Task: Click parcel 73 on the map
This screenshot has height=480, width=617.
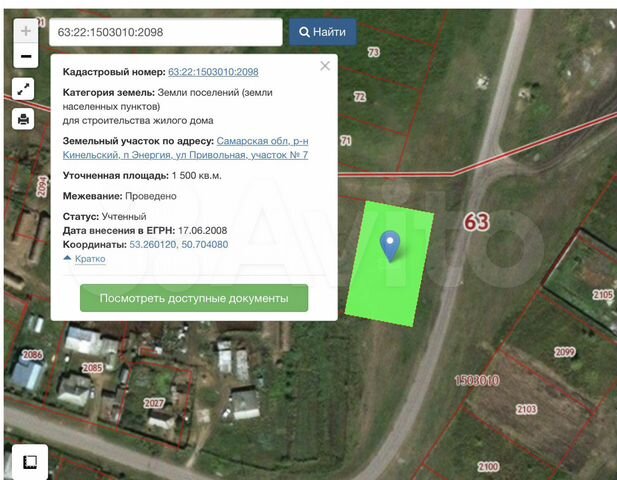Action: [374, 52]
